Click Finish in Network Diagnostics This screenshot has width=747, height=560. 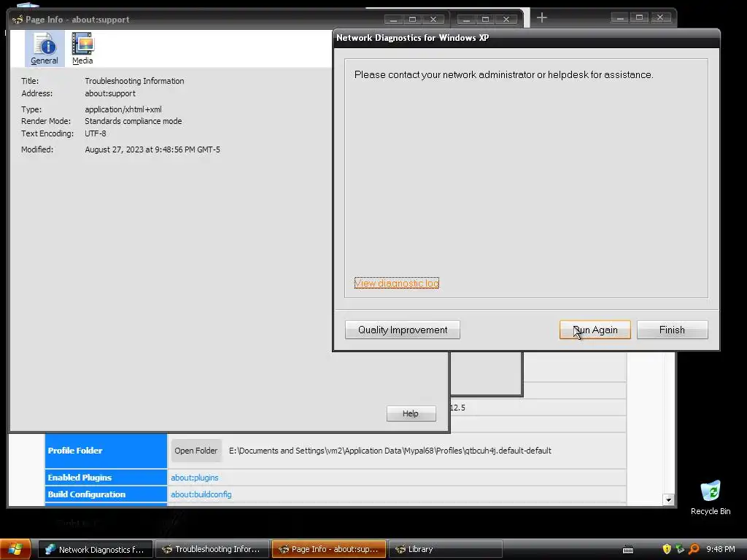coord(672,330)
